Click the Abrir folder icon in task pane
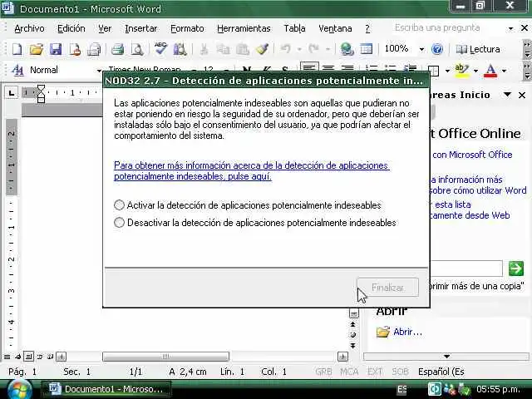 [383, 332]
